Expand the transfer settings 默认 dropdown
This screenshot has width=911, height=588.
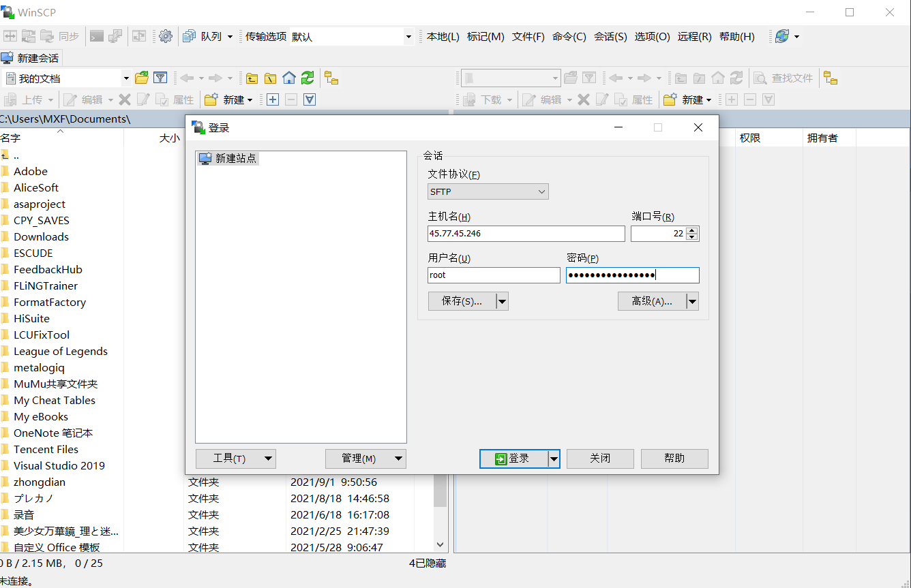[x=408, y=36]
